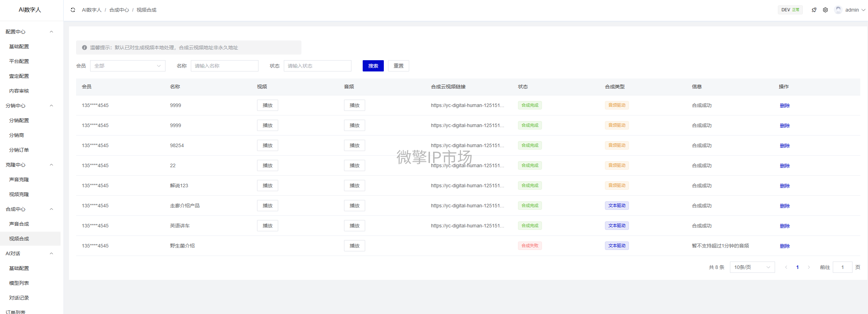This screenshot has width=868, height=314.
Task: Go to the next page arrow
Action: tap(809, 267)
